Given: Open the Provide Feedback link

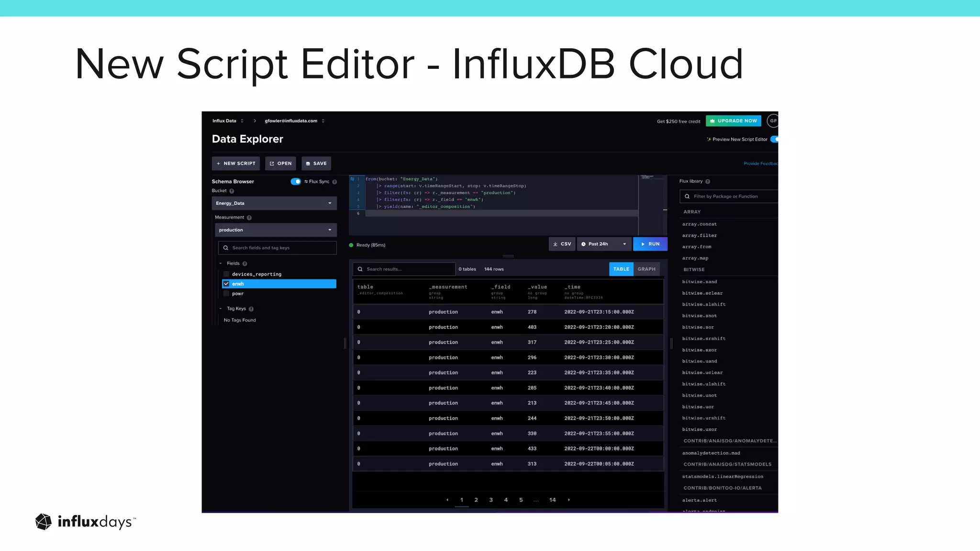Looking at the screenshot, I should (761, 164).
